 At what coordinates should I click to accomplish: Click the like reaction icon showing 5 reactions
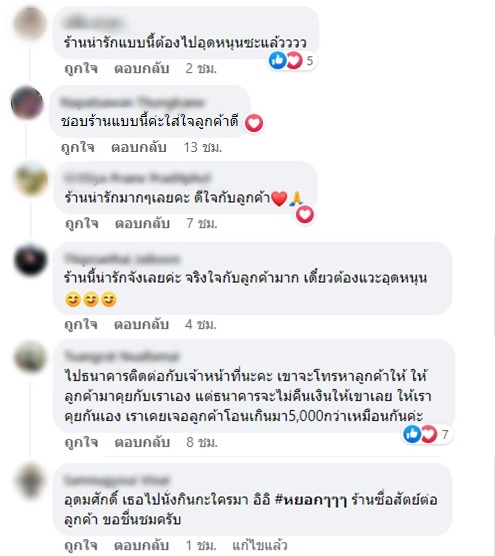pyautogui.click(x=278, y=60)
